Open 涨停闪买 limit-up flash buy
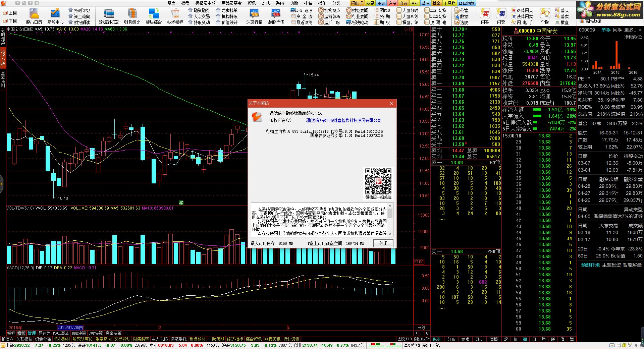 522,10
